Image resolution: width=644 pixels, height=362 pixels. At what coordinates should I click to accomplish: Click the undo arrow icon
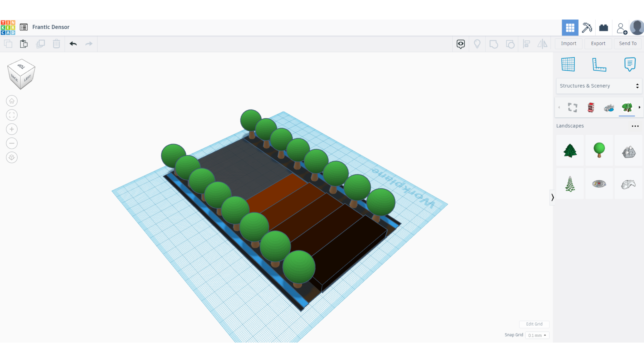click(x=73, y=44)
